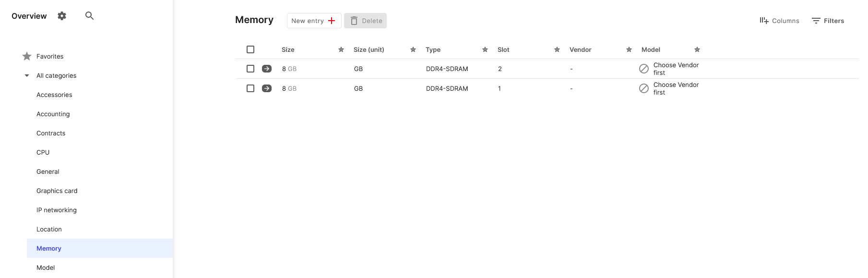Screen dimensions: 868x278
Task: Click the Delete button
Action: (x=365, y=21)
